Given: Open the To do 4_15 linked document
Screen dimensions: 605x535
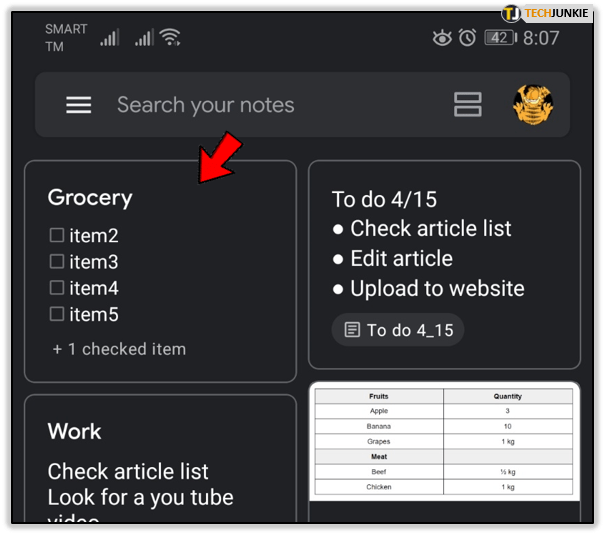Looking at the screenshot, I should (398, 330).
